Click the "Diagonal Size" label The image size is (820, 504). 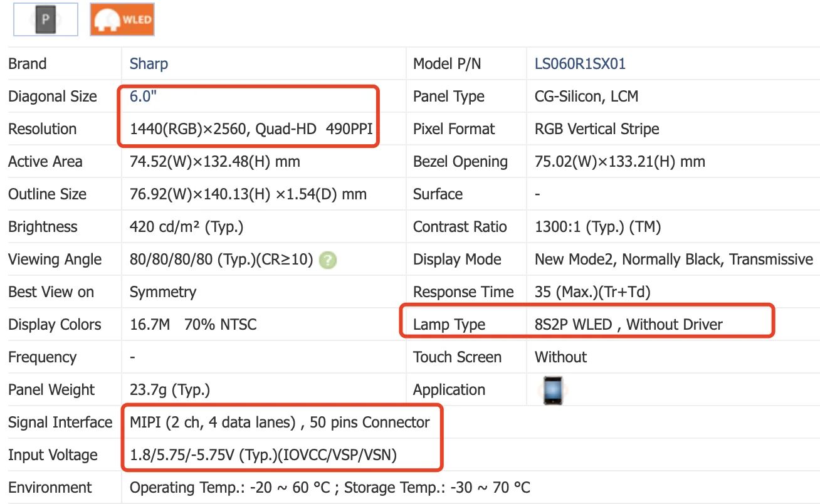click(x=53, y=97)
